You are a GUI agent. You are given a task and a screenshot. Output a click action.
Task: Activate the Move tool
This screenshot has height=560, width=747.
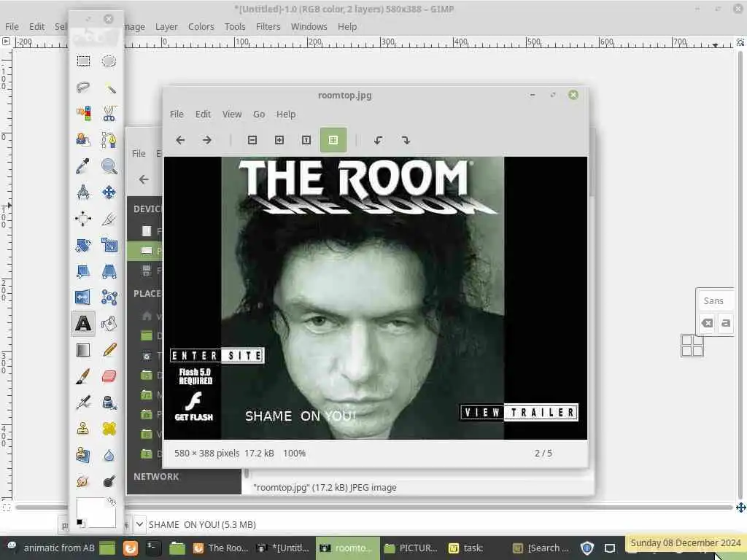point(109,192)
